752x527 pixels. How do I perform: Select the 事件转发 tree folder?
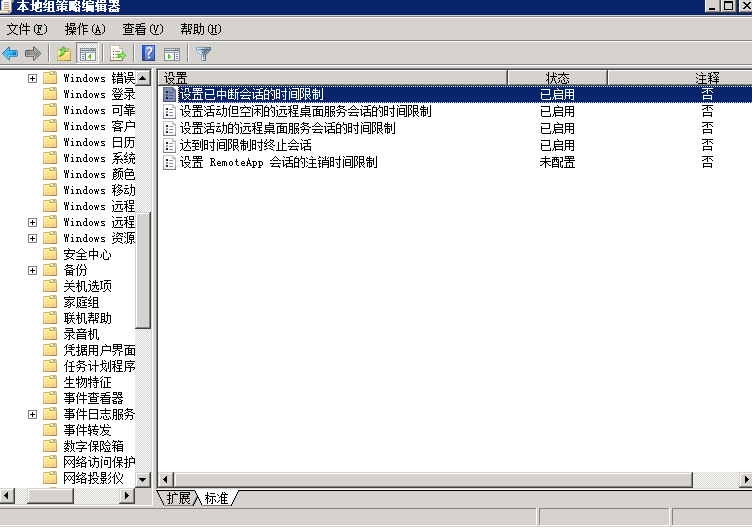[87, 430]
